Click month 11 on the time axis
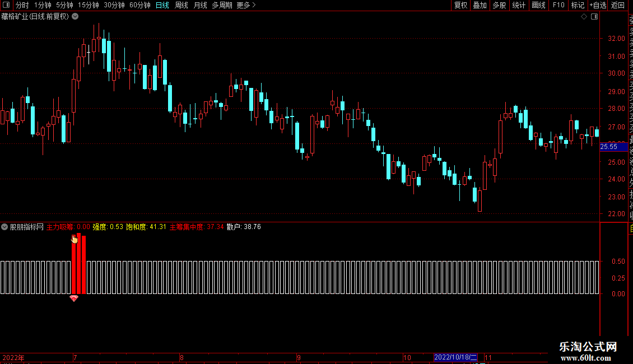Screen dimensions: 633x364 click(x=488, y=357)
